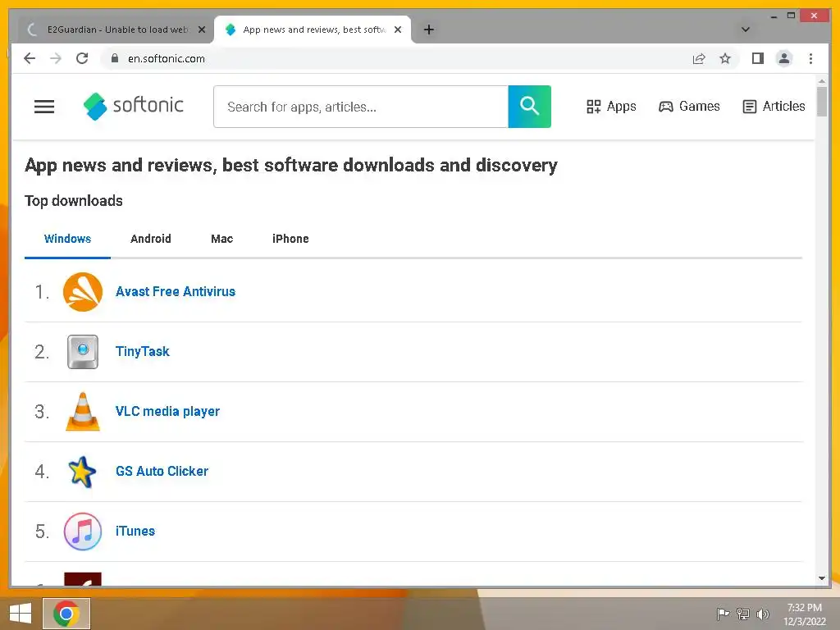This screenshot has height=630, width=840.
Task: Click the Softonic logo
Action: coord(134,106)
